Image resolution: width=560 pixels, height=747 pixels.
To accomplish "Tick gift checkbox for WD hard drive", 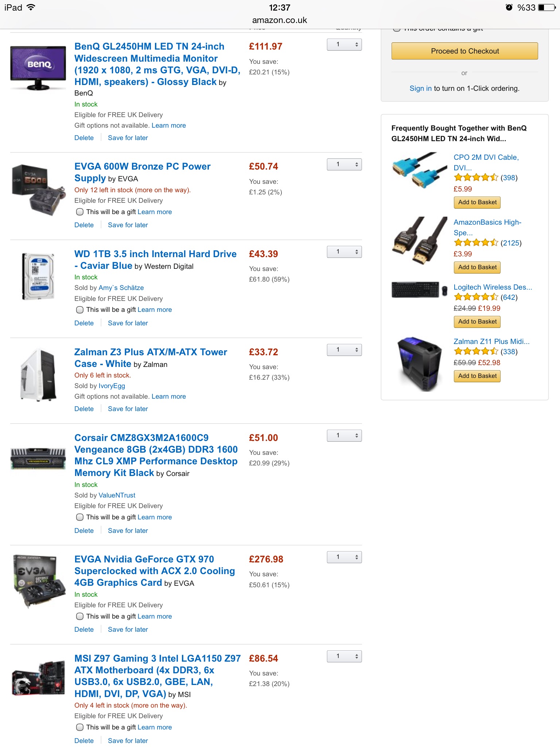I will (x=79, y=310).
